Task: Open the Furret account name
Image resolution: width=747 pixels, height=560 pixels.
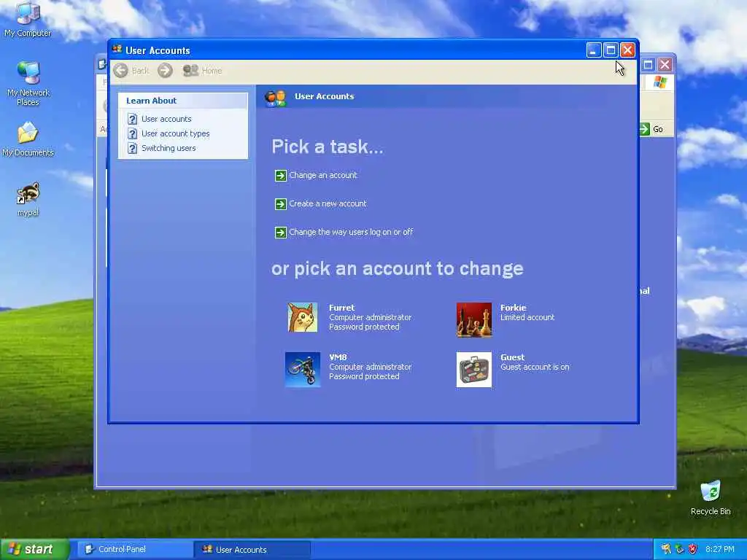Action: [x=341, y=308]
